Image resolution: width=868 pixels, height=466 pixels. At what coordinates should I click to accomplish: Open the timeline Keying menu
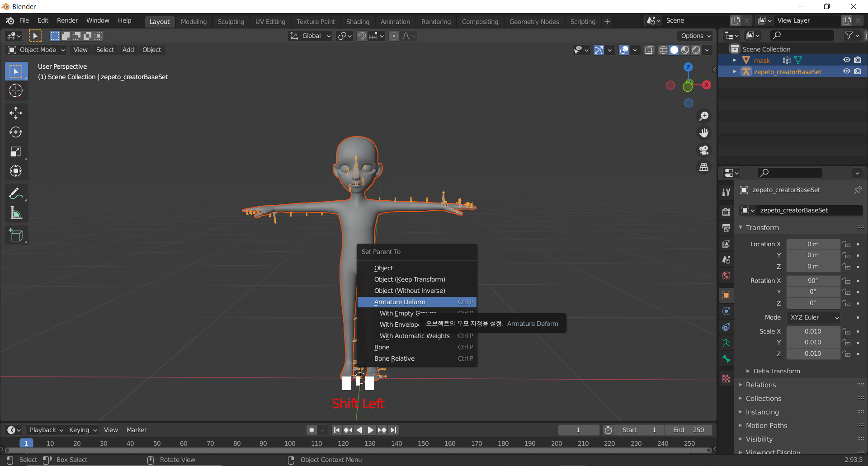(x=83, y=430)
